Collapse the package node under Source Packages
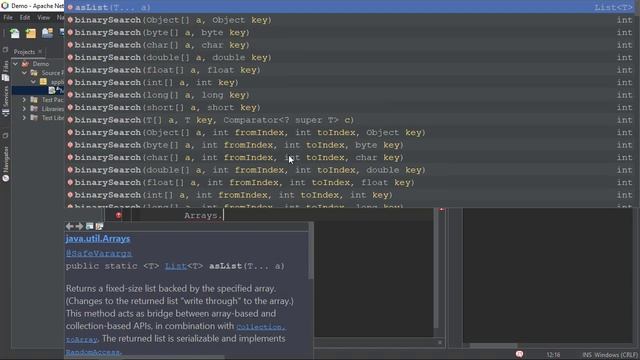Viewport: 640px width, 360px height. [33, 82]
